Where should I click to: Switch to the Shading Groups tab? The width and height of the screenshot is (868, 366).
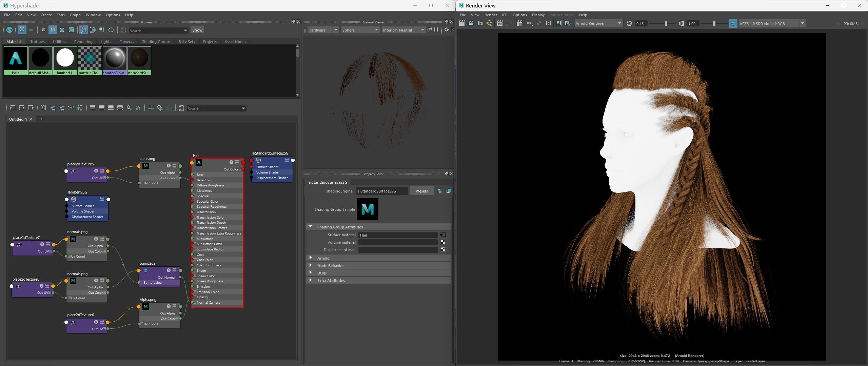pyautogui.click(x=156, y=42)
